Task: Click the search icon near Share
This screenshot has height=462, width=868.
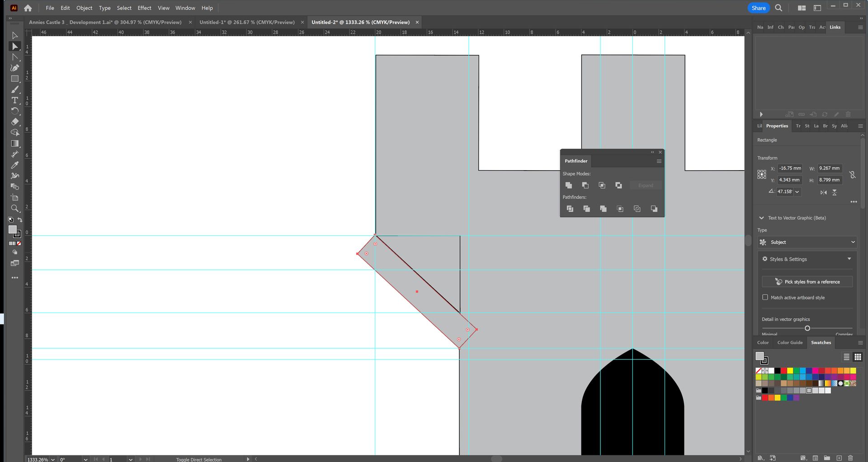Action: 778,8
